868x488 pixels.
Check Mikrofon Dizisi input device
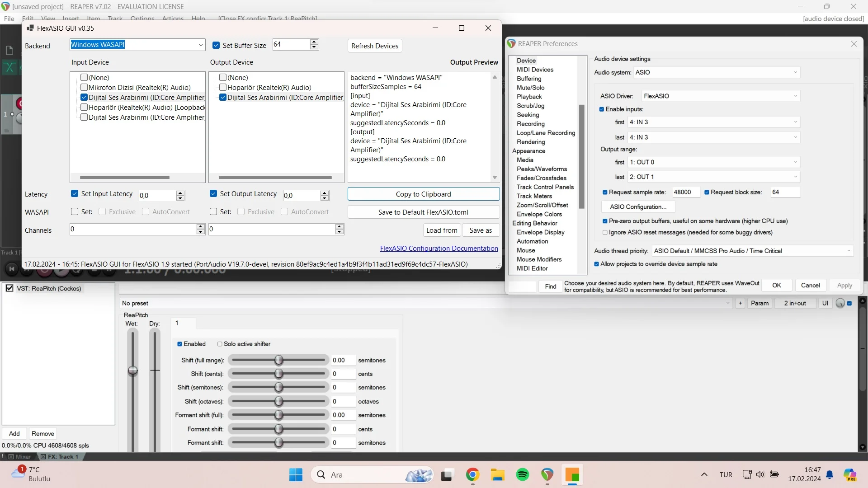pos(84,88)
